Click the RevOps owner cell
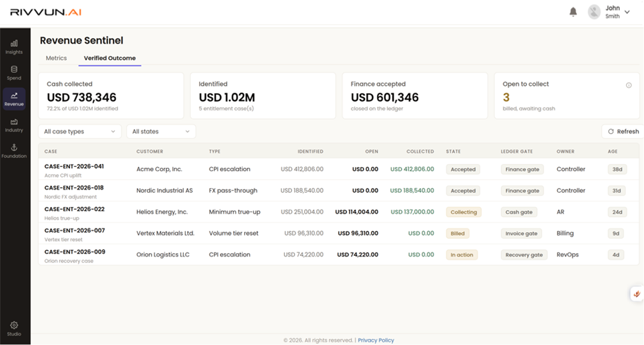Viewport: 644px width, 345px height. tap(567, 254)
